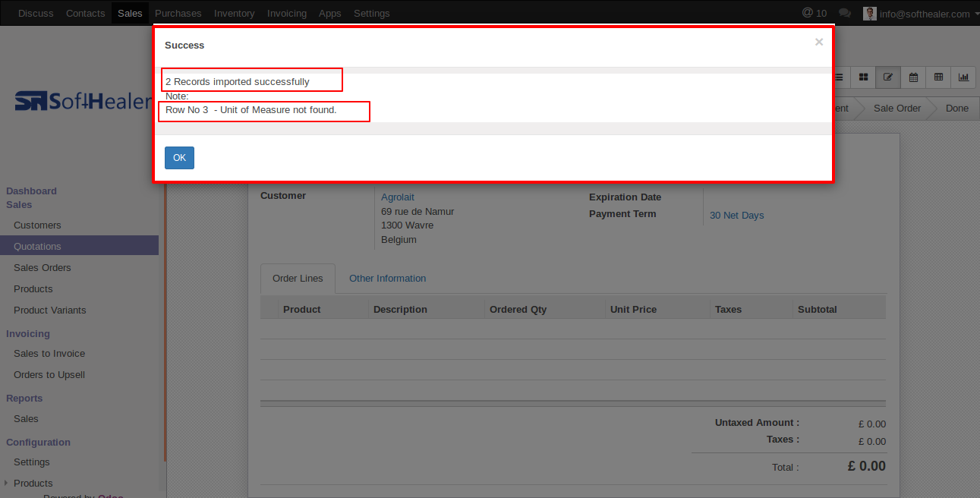Image resolution: width=980 pixels, height=498 pixels.
Task: Open Settings under Configuration
Action: click(x=32, y=462)
